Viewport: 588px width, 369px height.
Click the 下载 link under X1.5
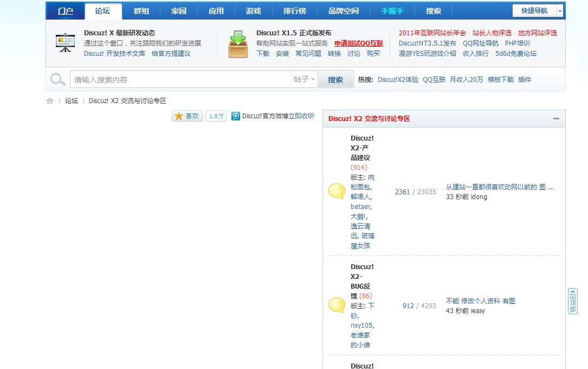click(x=263, y=54)
